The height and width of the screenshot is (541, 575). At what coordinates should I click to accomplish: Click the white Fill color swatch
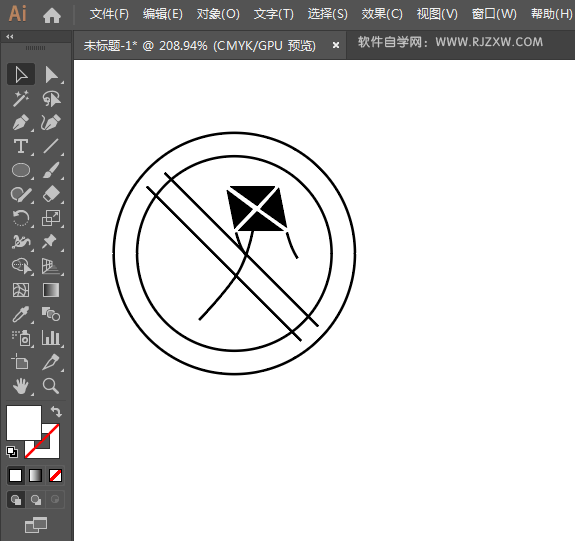[24, 423]
